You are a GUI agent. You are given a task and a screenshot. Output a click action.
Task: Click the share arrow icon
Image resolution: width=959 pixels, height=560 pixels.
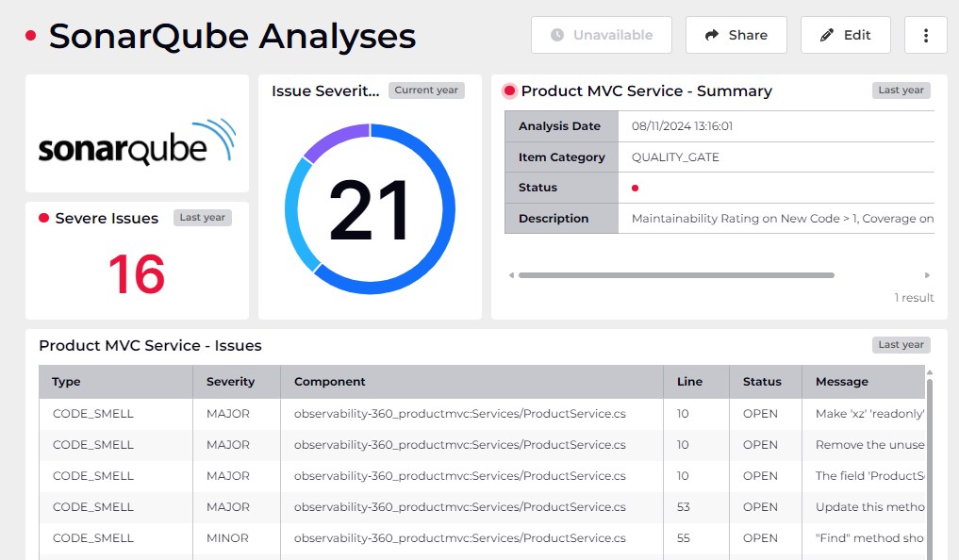click(x=714, y=34)
